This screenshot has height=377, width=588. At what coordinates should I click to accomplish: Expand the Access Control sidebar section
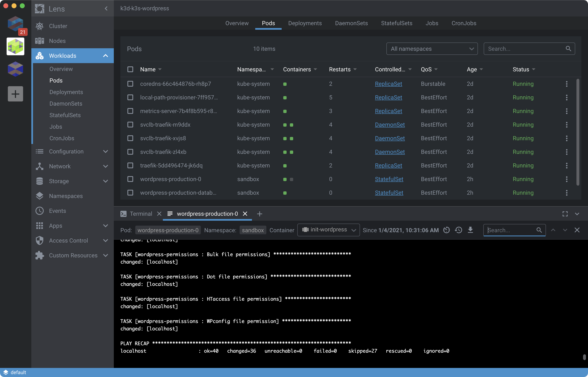tap(106, 241)
